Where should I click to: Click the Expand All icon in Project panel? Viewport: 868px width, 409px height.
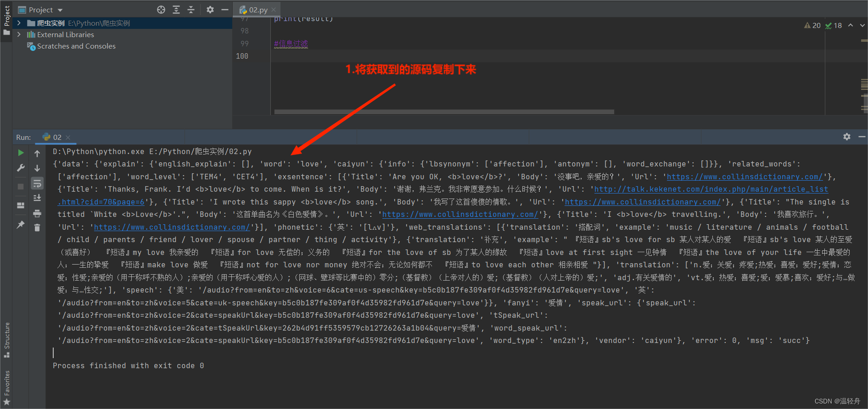176,10
